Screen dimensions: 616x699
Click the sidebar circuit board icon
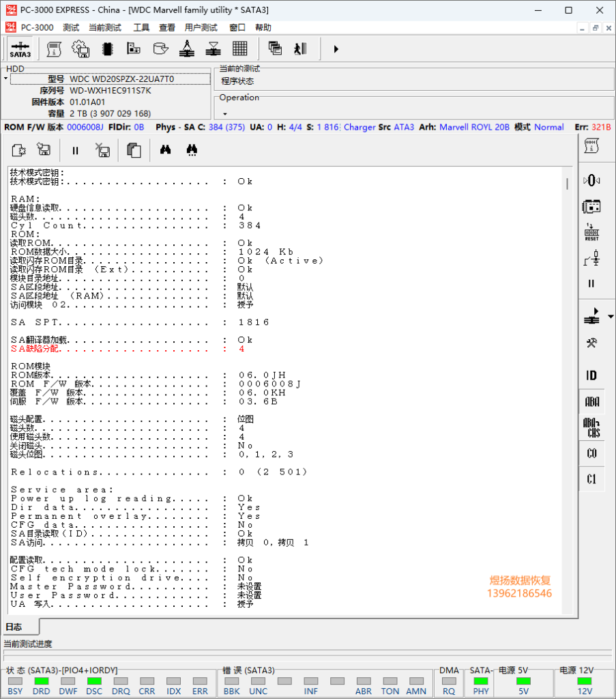[591, 206]
